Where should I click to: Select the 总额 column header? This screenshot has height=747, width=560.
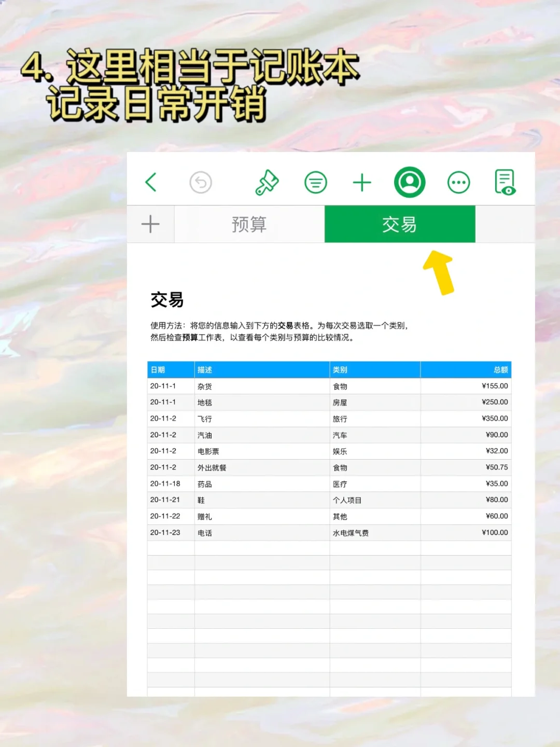(498, 370)
